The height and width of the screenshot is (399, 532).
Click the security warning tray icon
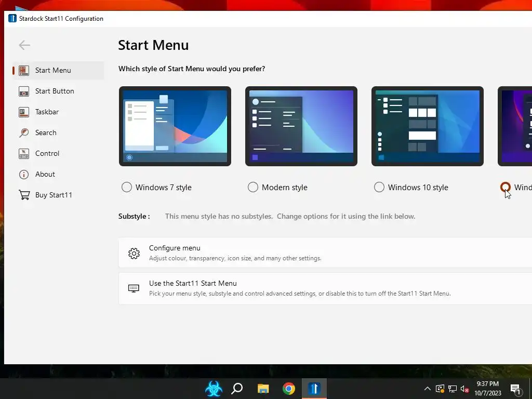[440, 389]
